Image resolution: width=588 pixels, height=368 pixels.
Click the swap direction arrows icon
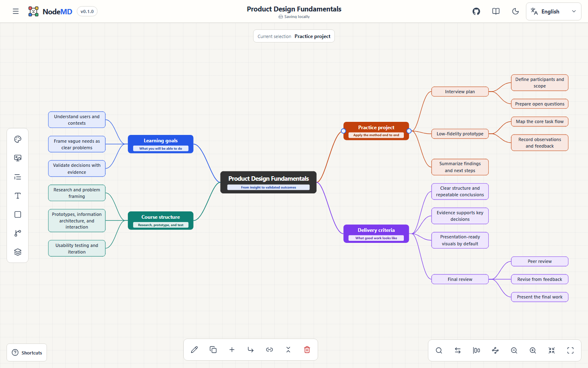pyautogui.click(x=458, y=350)
